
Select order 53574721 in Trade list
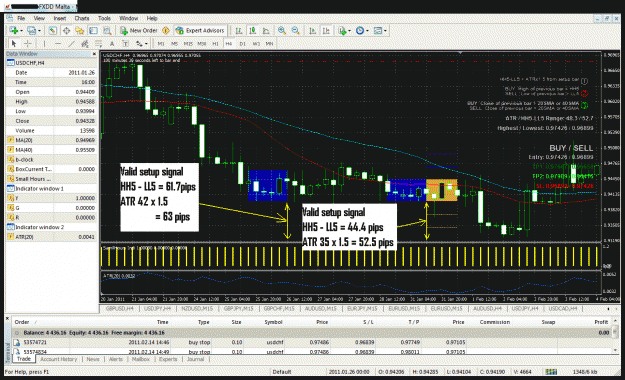311,342
